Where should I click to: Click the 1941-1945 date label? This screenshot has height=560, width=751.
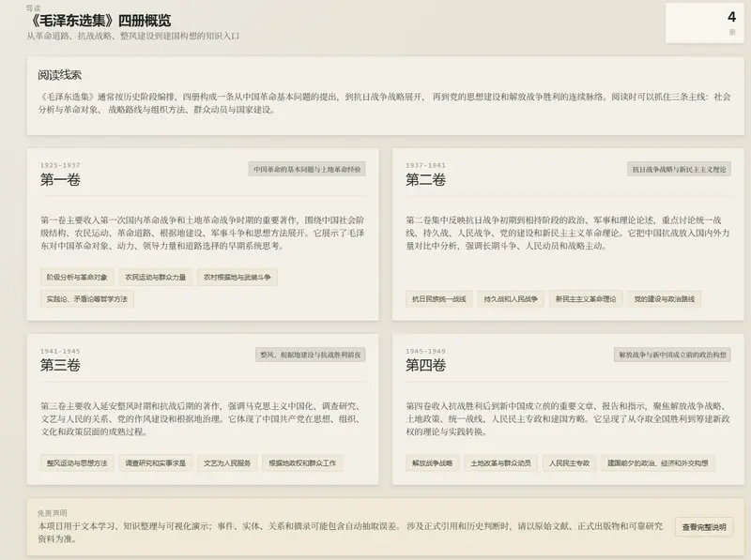(x=60, y=351)
